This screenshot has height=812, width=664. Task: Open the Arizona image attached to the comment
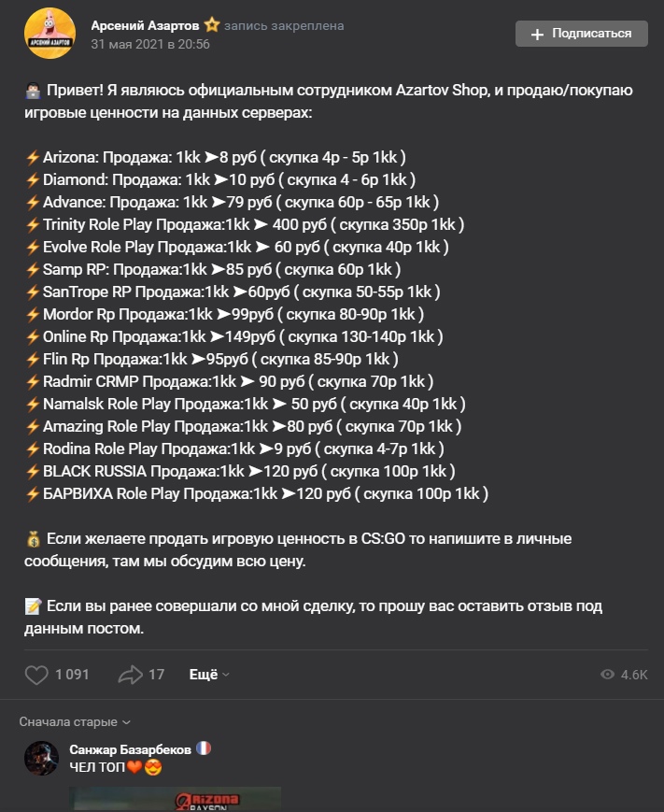[175, 799]
